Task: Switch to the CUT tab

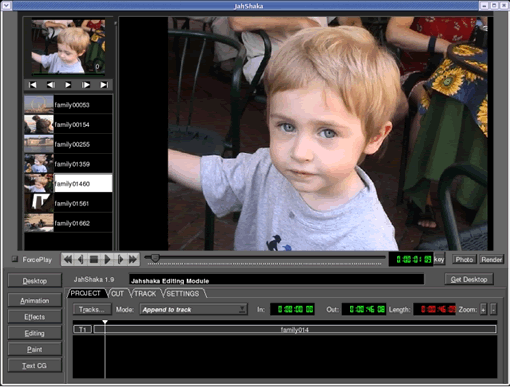Action: click(x=117, y=293)
